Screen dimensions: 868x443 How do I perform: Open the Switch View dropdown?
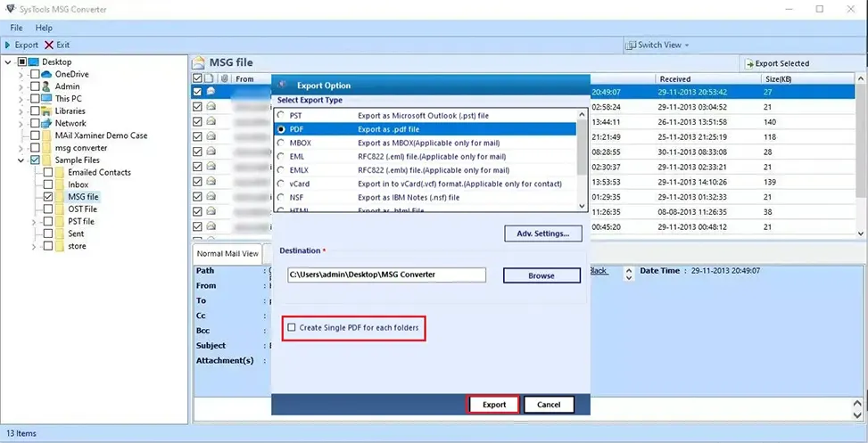coord(657,45)
